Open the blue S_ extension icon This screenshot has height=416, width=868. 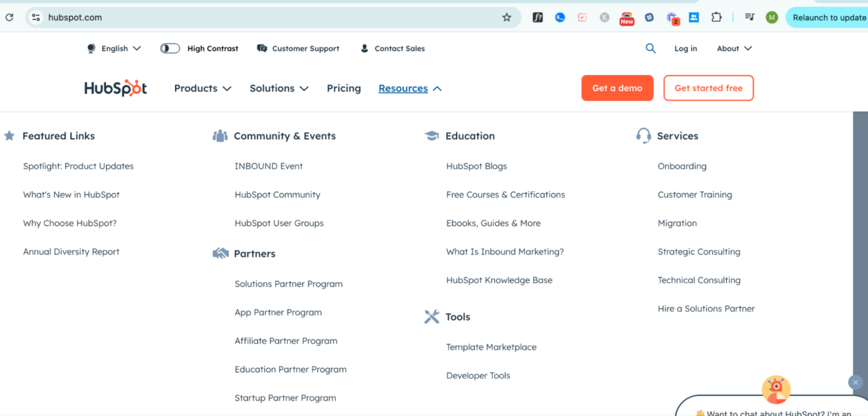click(x=560, y=17)
